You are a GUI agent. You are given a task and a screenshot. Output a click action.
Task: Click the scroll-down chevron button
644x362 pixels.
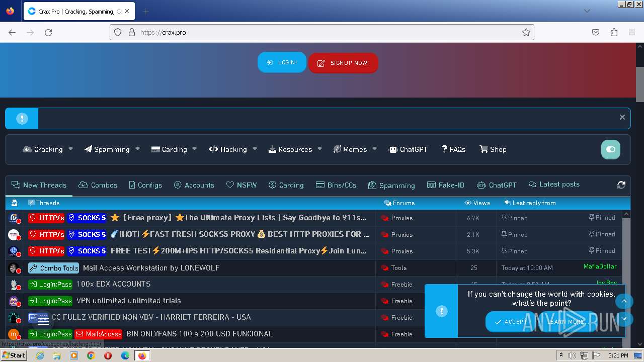coord(624,318)
